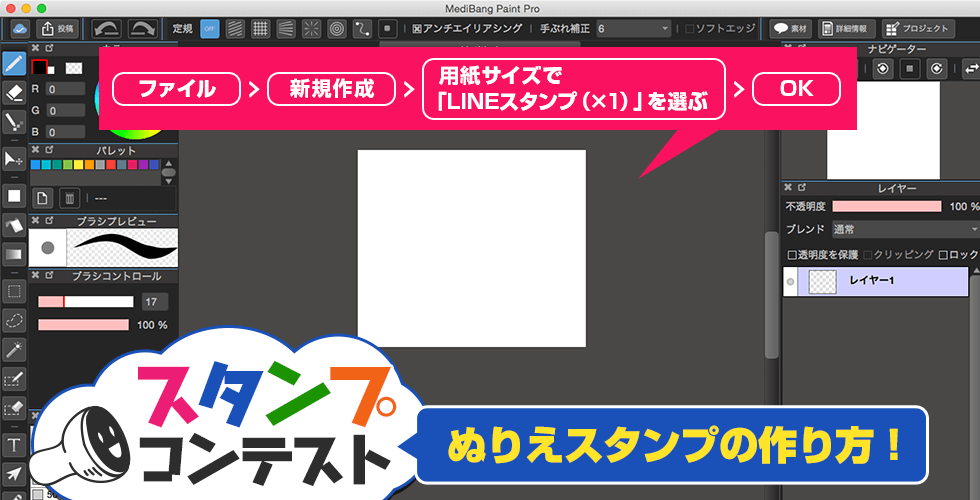Open the 詳細情報 details button

coord(847,29)
